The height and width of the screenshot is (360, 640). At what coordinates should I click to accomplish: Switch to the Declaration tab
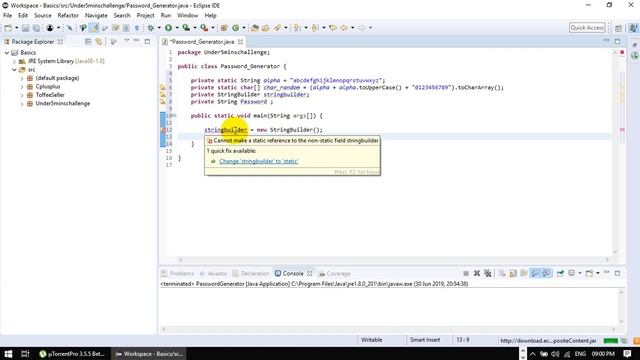[251, 273]
